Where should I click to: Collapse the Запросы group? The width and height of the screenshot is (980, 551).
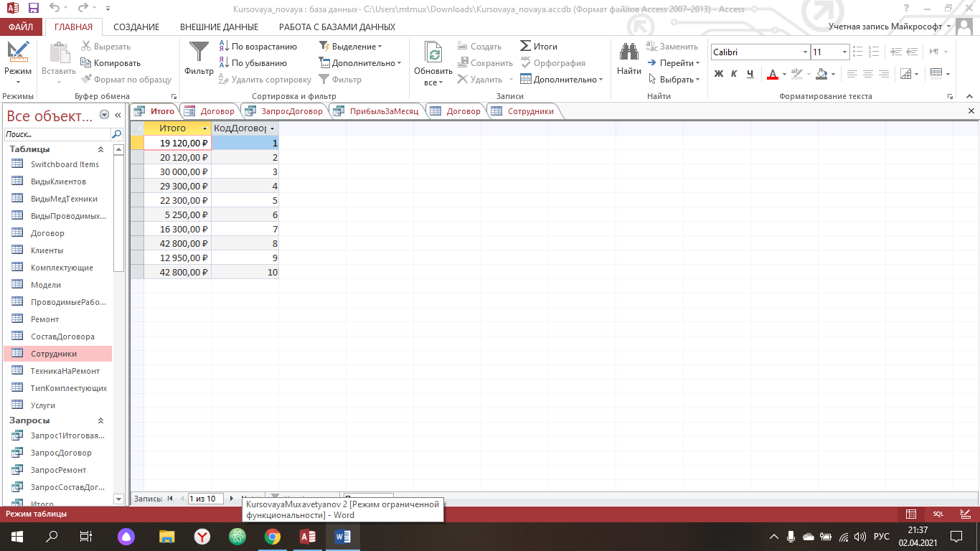[100, 420]
